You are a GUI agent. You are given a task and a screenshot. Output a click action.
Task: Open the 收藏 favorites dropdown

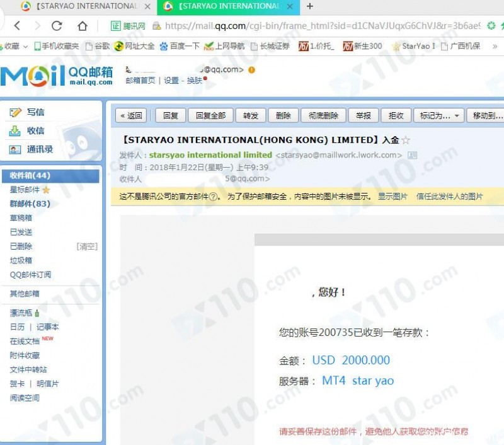[x=14, y=46]
